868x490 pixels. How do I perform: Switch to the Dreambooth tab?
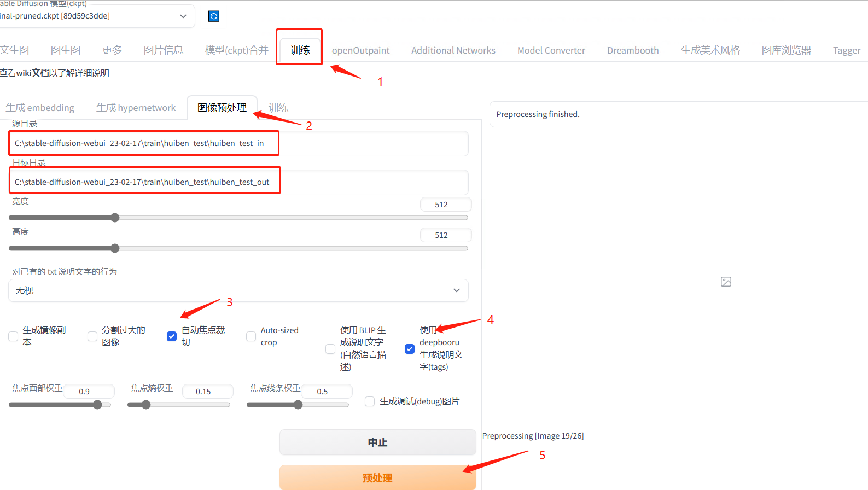pyautogui.click(x=633, y=50)
